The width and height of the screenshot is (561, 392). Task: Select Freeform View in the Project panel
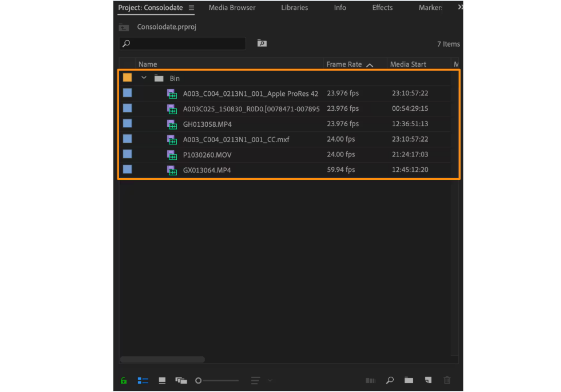click(x=181, y=380)
